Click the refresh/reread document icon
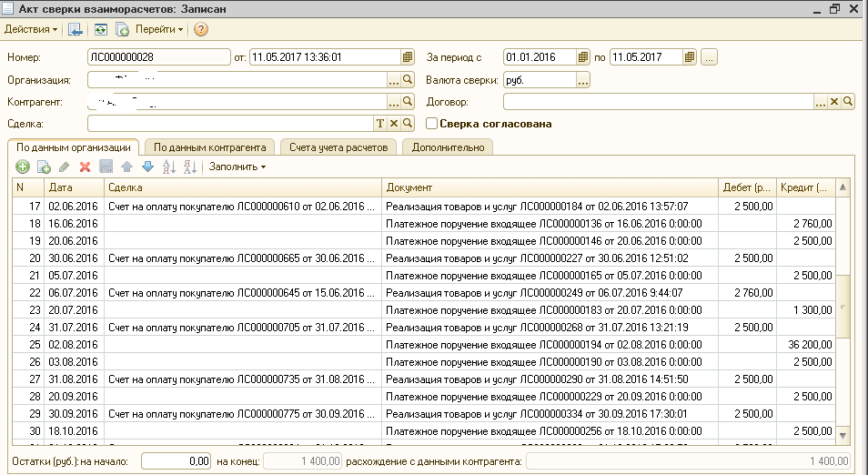The height and width of the screenshot is (475, 868). click(100, 29)
